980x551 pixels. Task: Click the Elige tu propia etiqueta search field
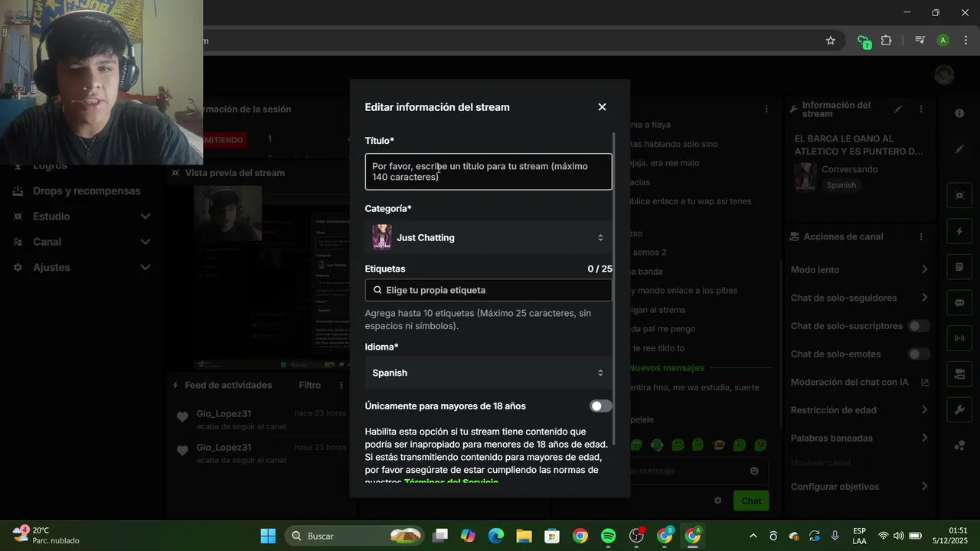pyautogui.click(x=488, y=290)
